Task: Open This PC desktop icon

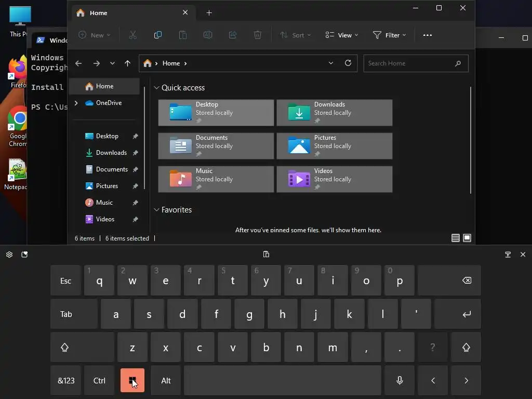Action: (20, 21)
